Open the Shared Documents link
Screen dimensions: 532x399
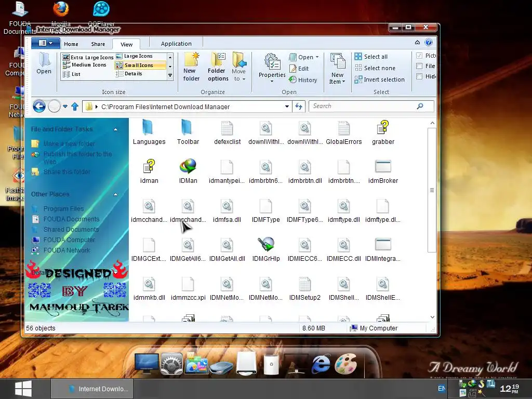pos(71,229)
